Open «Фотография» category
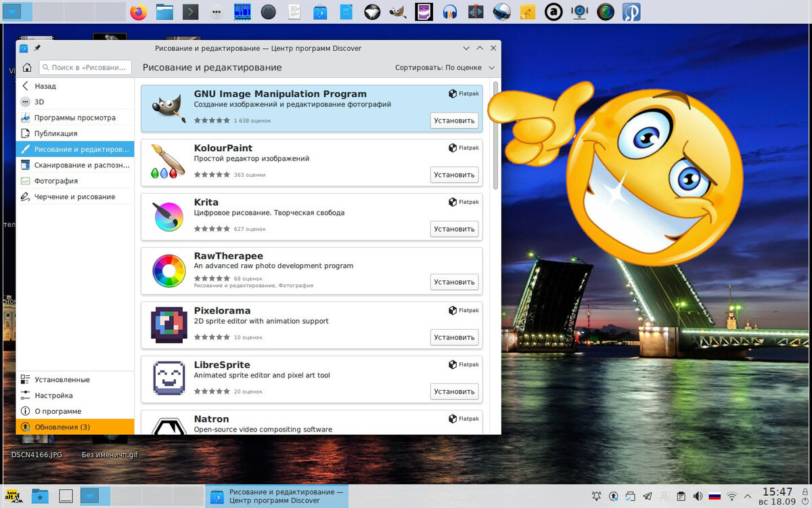Viewport: 812px width, 508px height. [x=75, y=181]
